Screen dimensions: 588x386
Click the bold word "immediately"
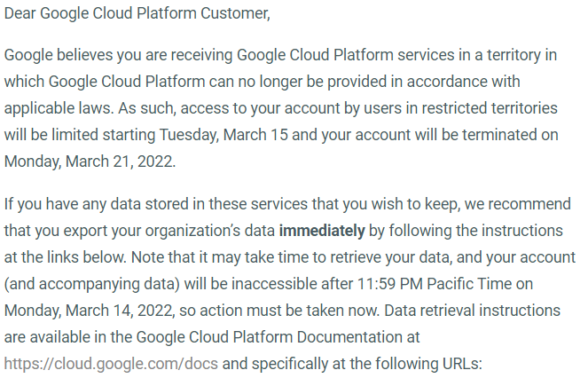click(322, 231)
